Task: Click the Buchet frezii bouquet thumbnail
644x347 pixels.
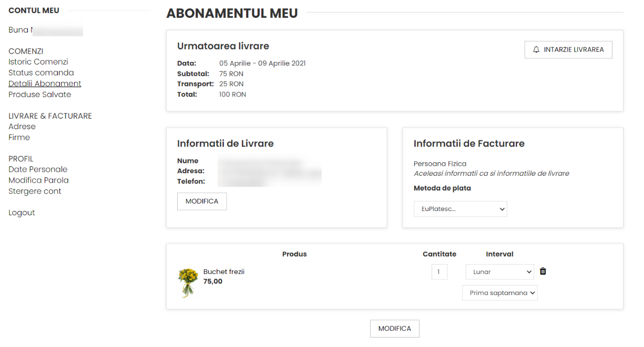Action: pos(188,282)
